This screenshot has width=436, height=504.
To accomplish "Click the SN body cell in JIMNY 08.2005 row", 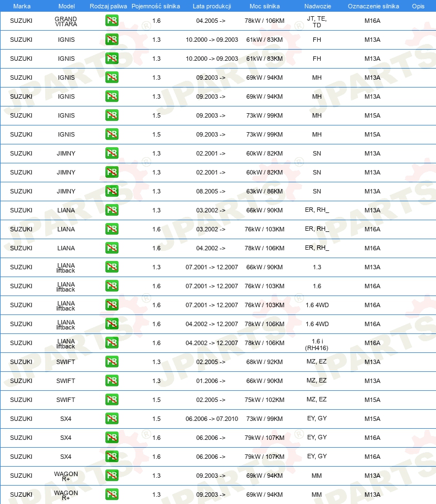I will [x=317, y=192].
